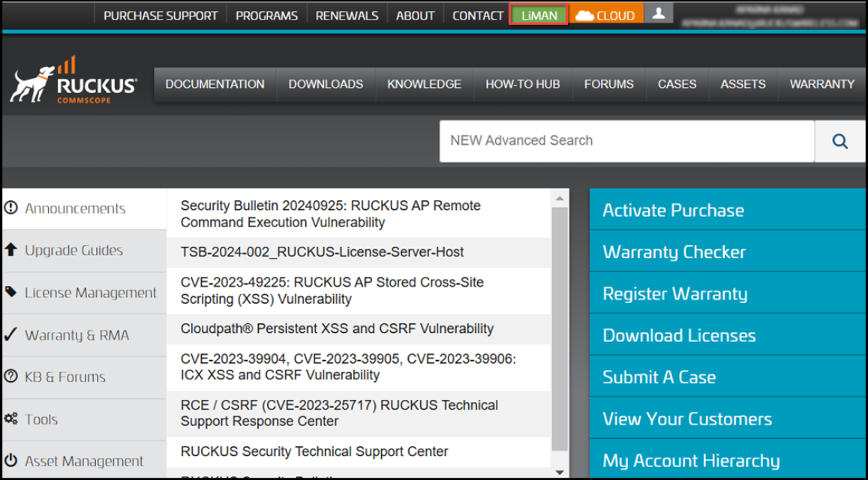
Task: Open the user profile icon
Action: 658,14
